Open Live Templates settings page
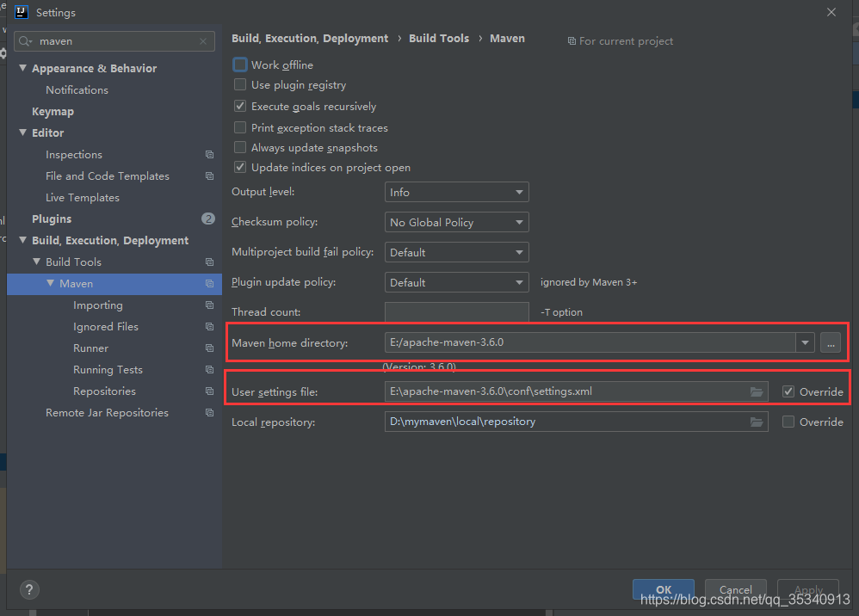This screenshot has height=616, width=859. pyautogui.click(x=82, y=197)
